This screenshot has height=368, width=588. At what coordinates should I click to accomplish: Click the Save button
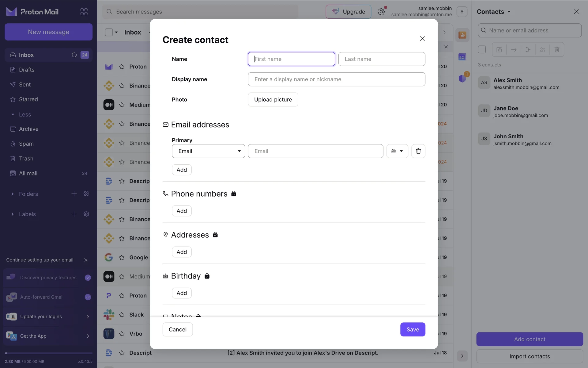pos(413,329)
